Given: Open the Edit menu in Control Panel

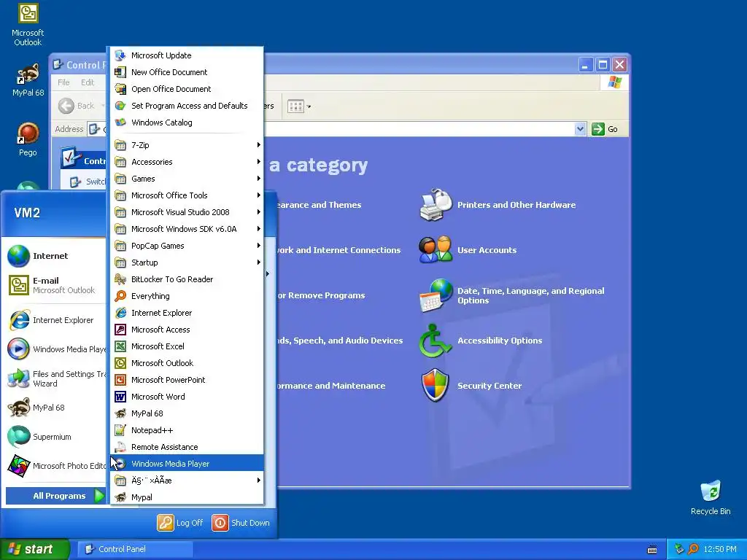Looking at the screenshot, I should tap(88, 82).
